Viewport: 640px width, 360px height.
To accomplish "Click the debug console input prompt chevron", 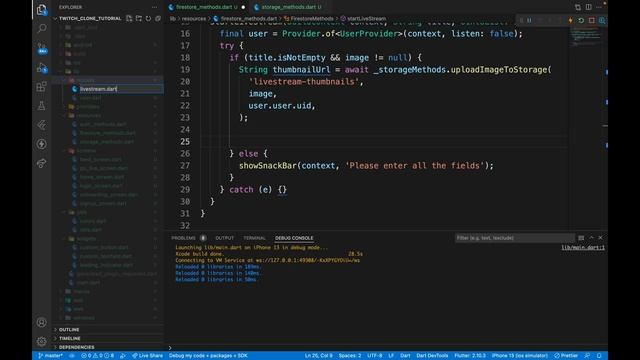I will [x=170, y=348].
